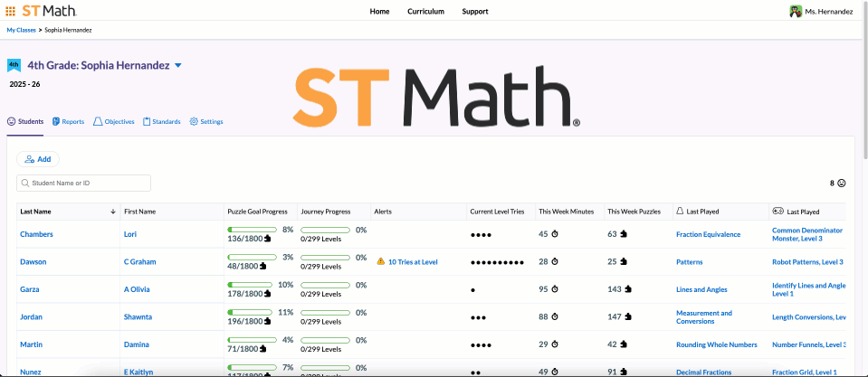Open the 10 Tries at Level alert
Image resolution: width=868 pixels, height=377 pixels.
click(x=413, y=261)
